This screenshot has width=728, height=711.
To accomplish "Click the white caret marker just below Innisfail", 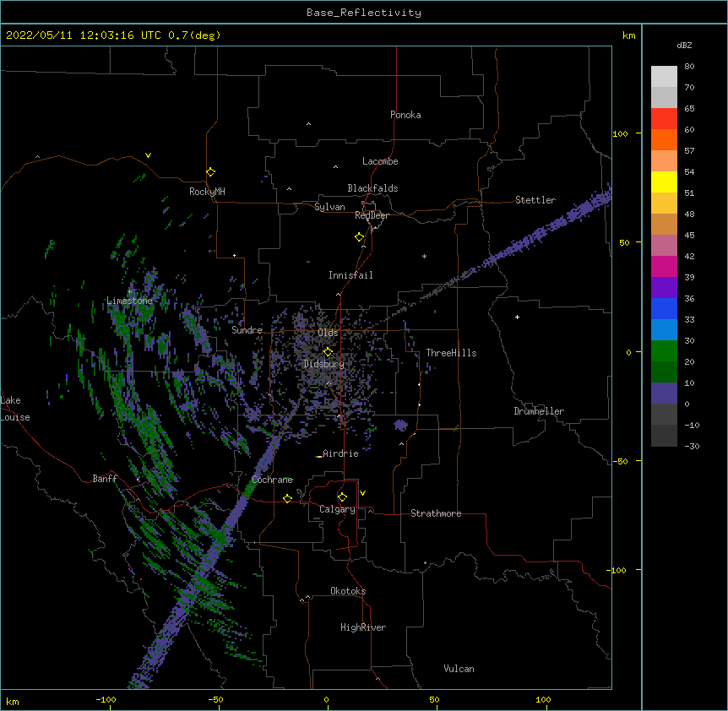I will pyautogui.click(x=338, y=294).
